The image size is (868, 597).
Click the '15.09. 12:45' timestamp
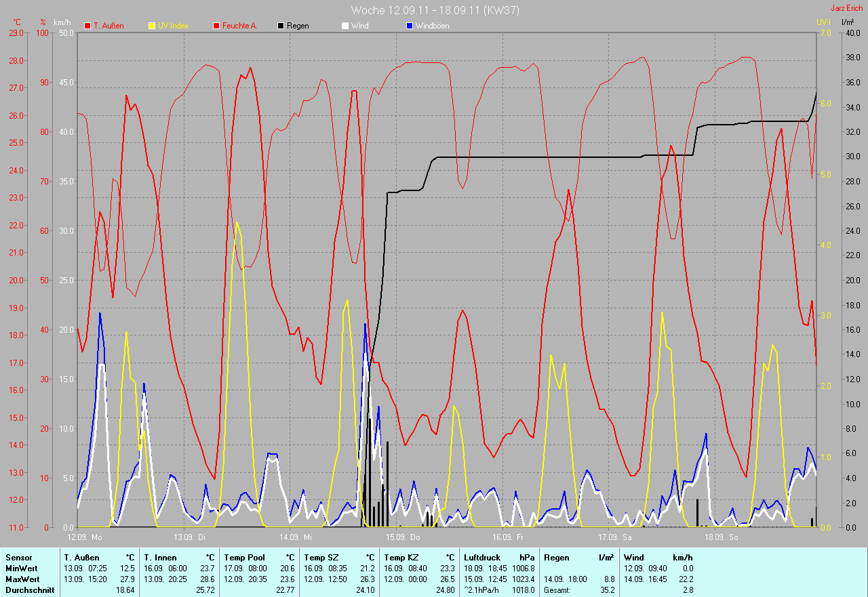(x=487, y=579)
